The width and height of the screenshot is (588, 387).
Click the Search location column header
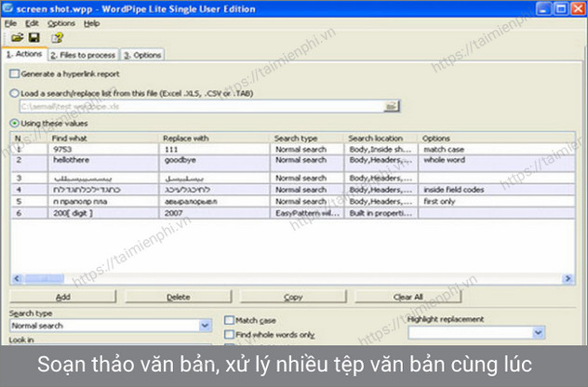coord(381,138)
